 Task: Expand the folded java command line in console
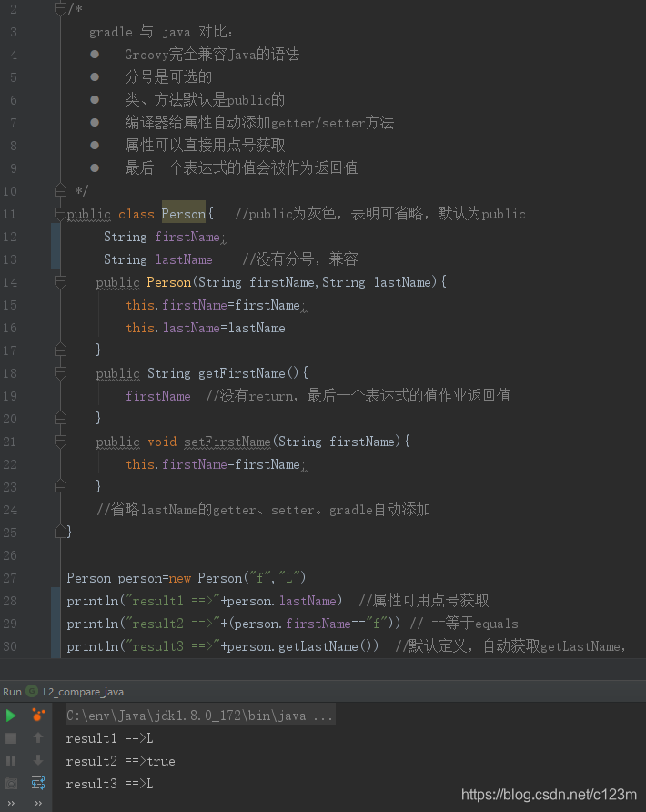200,716
